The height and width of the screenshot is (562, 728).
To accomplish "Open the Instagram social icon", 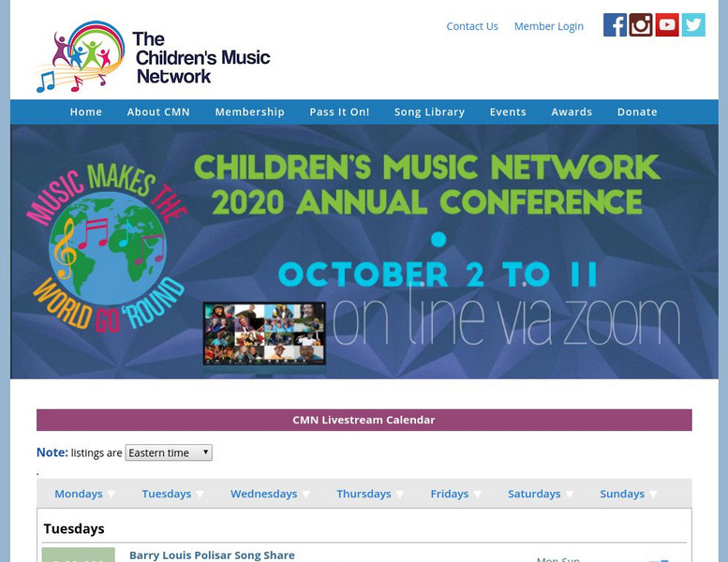I will point(641,25).
